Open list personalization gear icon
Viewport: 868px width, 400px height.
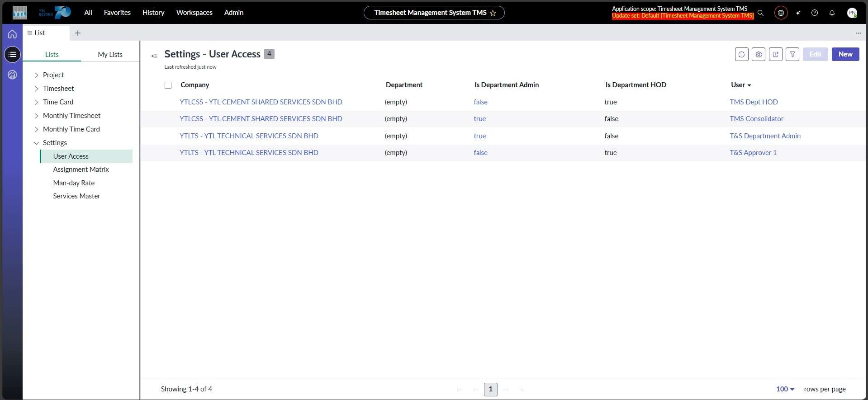(759, 54)
